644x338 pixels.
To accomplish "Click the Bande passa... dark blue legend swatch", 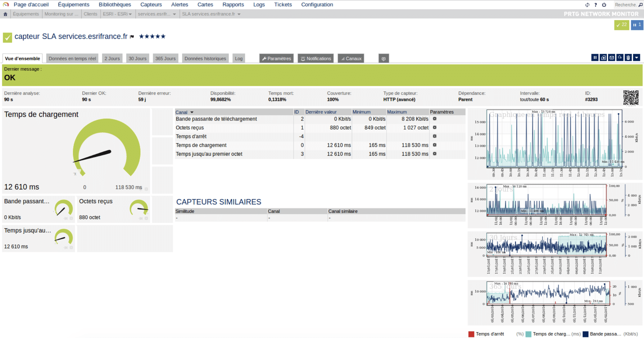I will [x=586, y=334].
